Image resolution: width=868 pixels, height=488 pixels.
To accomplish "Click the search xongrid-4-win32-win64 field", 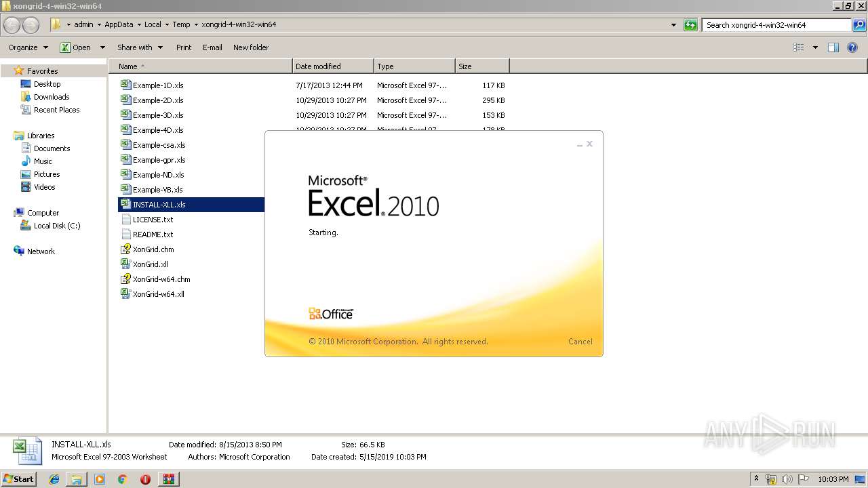I will (777, 25).
